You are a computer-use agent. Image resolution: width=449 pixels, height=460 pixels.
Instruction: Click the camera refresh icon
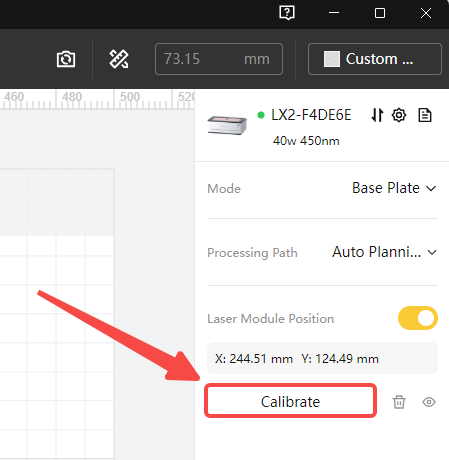[66, 59]
